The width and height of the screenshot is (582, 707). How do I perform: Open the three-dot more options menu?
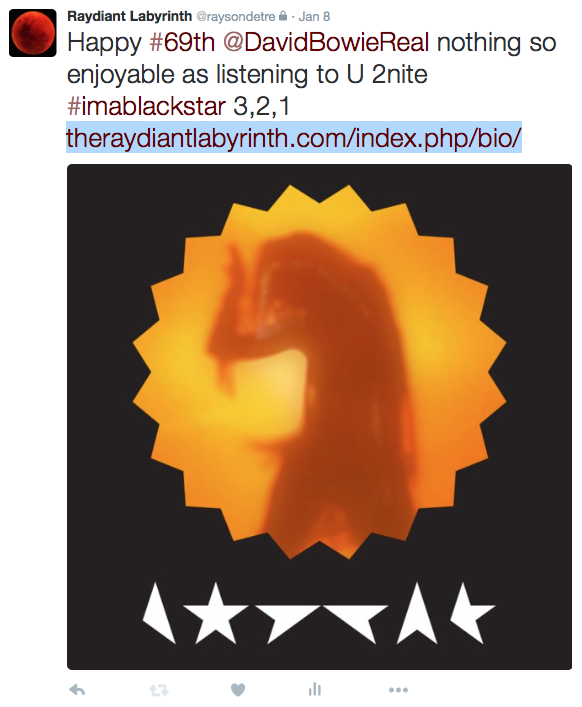coord(398,690)
